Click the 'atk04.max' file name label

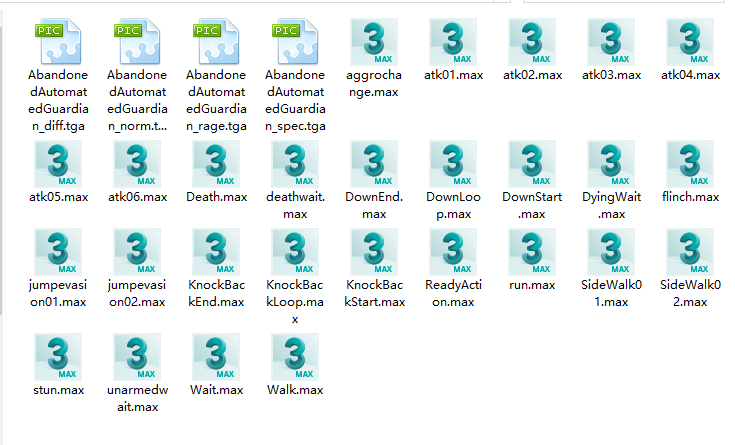click(690, 75)
